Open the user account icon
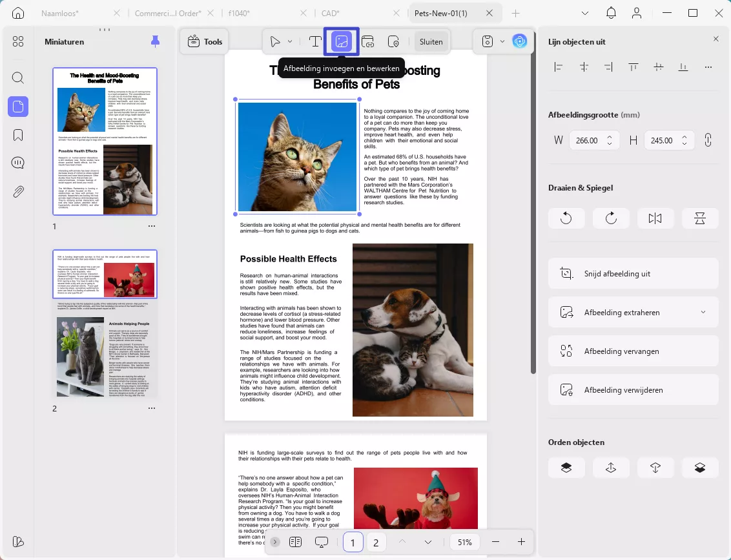 tap(637, 13)
